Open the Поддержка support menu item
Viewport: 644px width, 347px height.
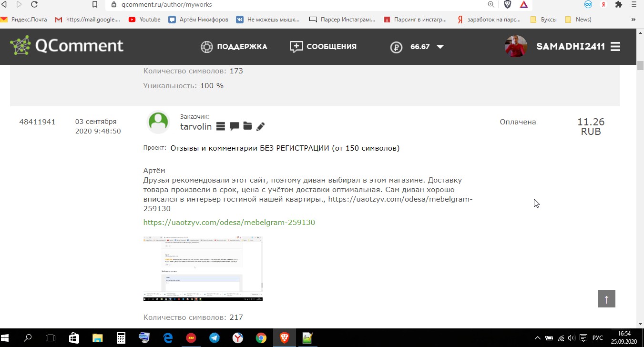[x=234, y=47]
